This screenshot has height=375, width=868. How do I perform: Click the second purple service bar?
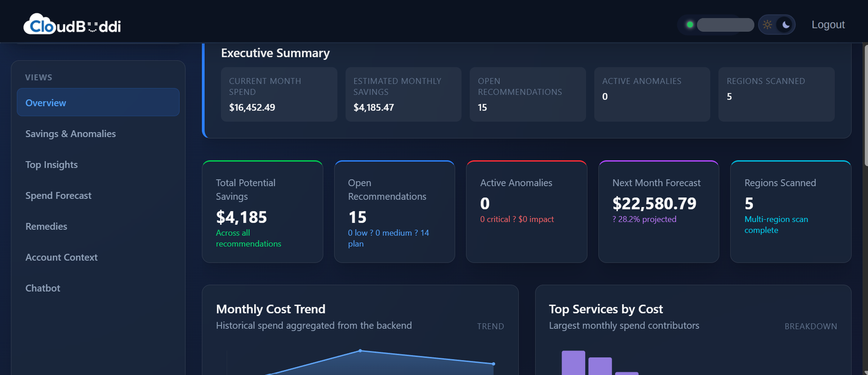pyautogui.click(x=600, y=366)
